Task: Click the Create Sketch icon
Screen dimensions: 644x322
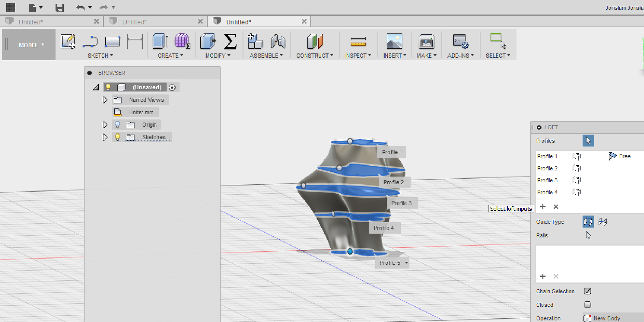Action: click(x=68, y=42)
